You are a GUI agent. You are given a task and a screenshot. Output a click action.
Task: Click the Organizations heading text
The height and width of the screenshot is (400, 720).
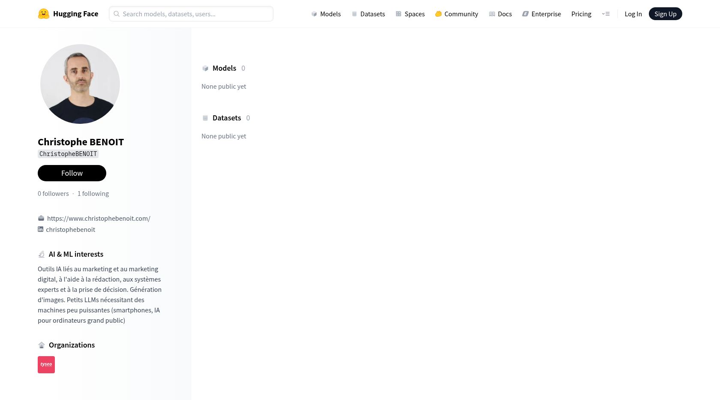pos(72,345)
